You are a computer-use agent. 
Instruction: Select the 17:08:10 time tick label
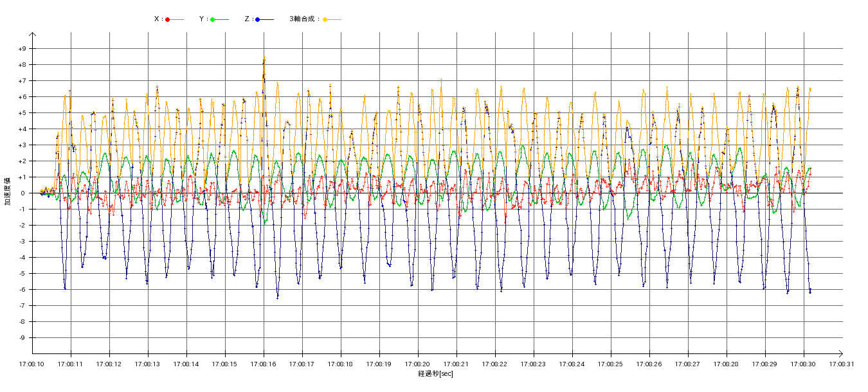click(32, 364)
